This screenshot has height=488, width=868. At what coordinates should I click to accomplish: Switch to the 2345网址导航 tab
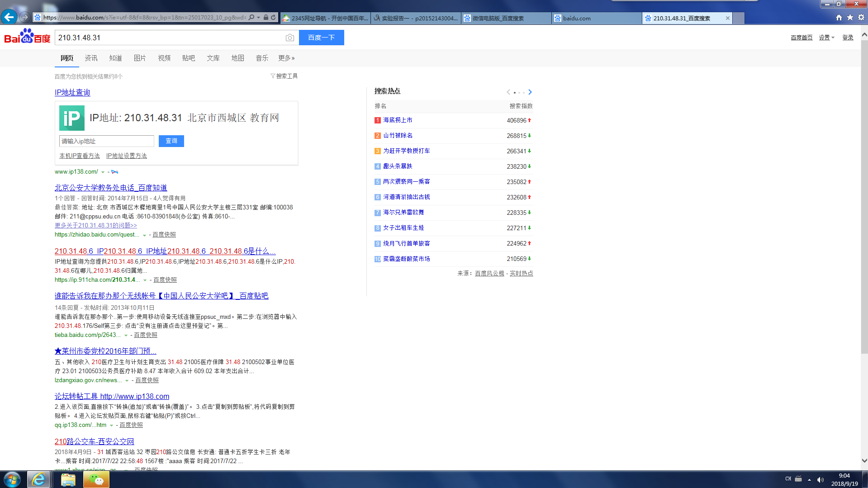(x=325, y=18)
